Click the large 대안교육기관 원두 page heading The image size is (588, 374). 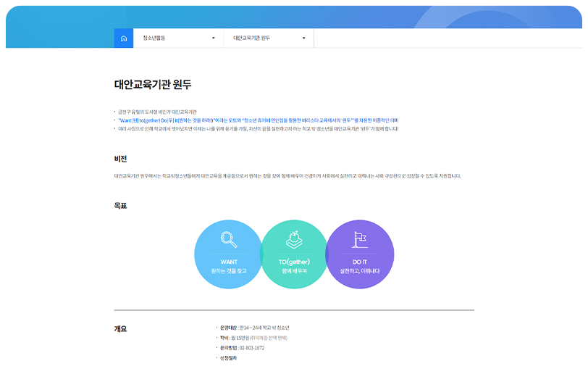(153, 84)
